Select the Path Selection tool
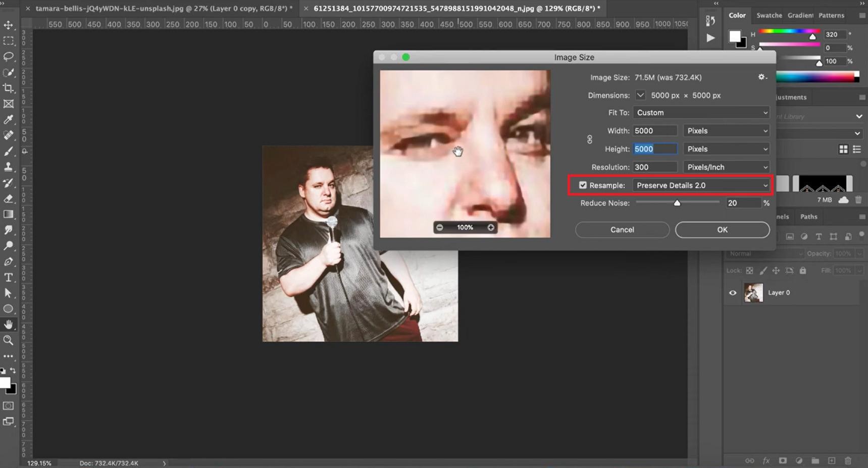This screenshot has height=468, width=868. point(9,293)
